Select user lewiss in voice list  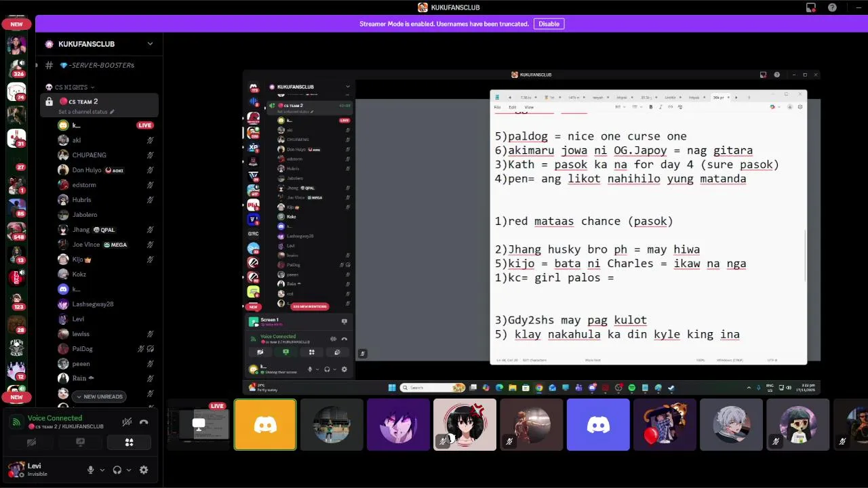(106, 334)
